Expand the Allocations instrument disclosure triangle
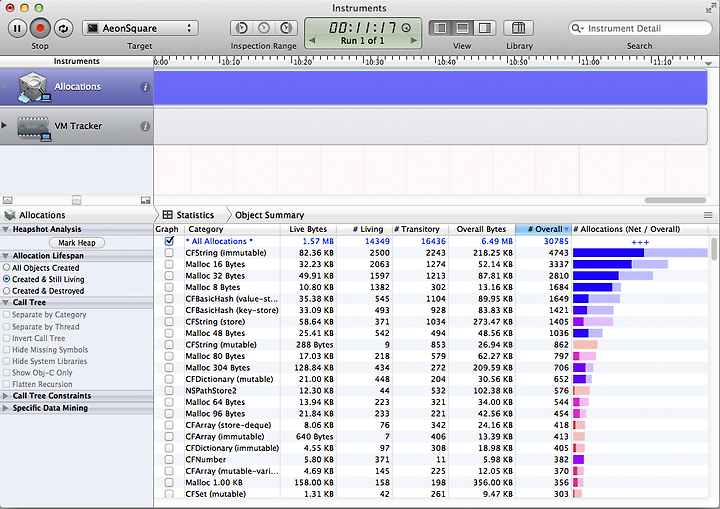Screen dimensions: 720x509 coord(4,86)
